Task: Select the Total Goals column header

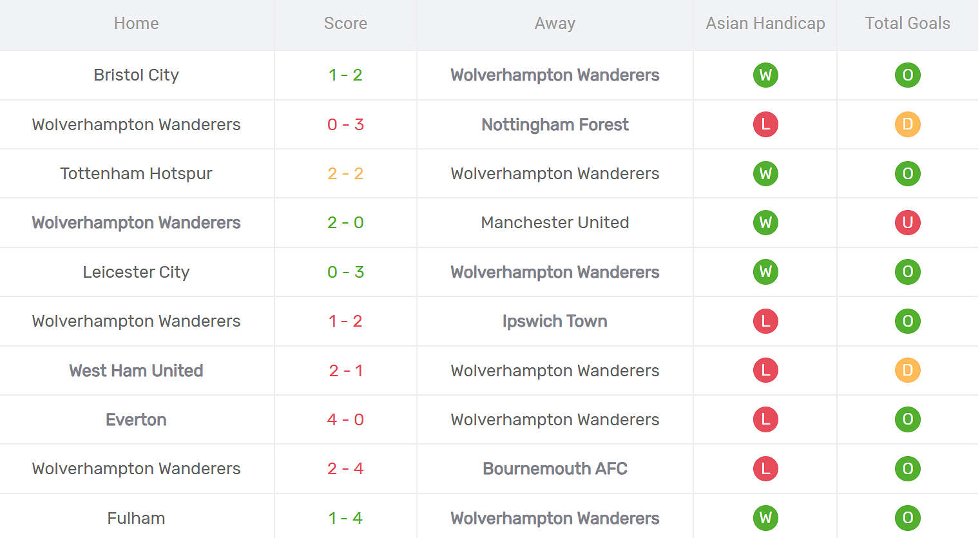Action: coord(907,24)
